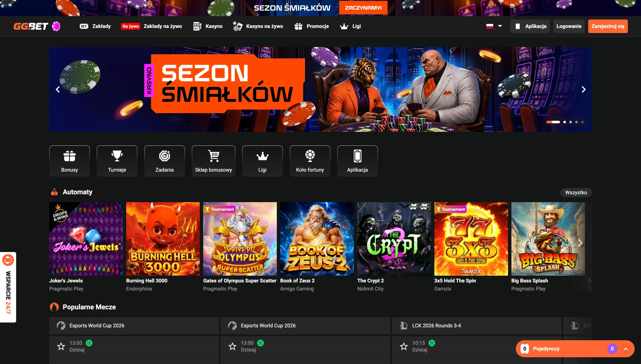Click the bet slip coupon icon with 0
Image resolution: width=641 pixels, height=364 pixels.
point(525,349)
